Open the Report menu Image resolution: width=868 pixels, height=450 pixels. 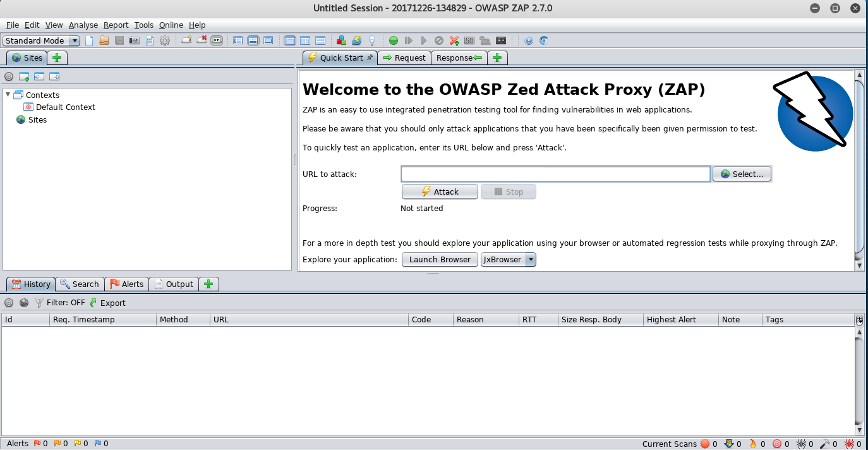pos(116,25)
